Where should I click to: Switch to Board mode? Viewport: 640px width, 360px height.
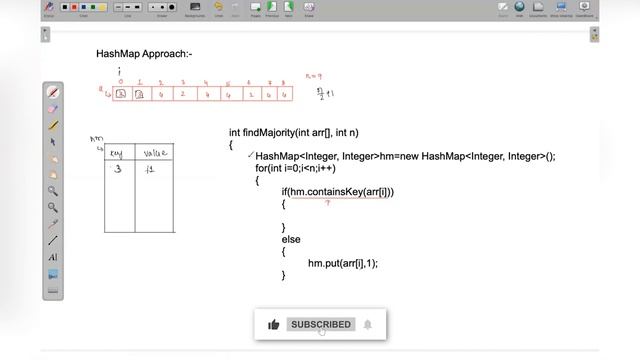pos(503,9)
